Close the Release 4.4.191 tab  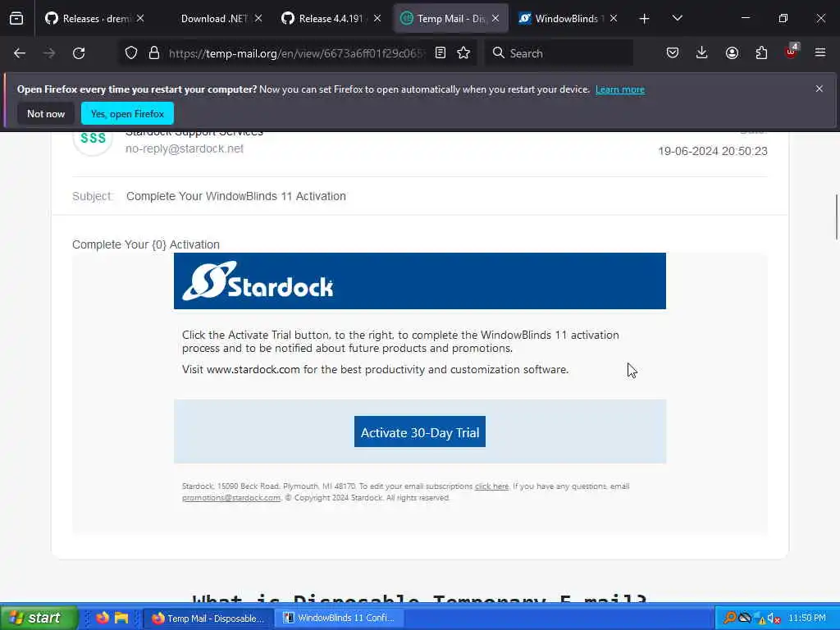click(377, 19)
